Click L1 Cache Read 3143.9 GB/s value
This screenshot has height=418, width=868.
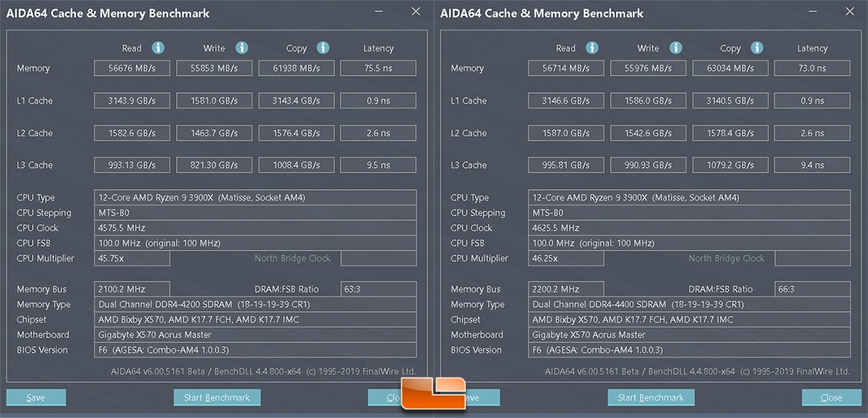pos(132,101)
